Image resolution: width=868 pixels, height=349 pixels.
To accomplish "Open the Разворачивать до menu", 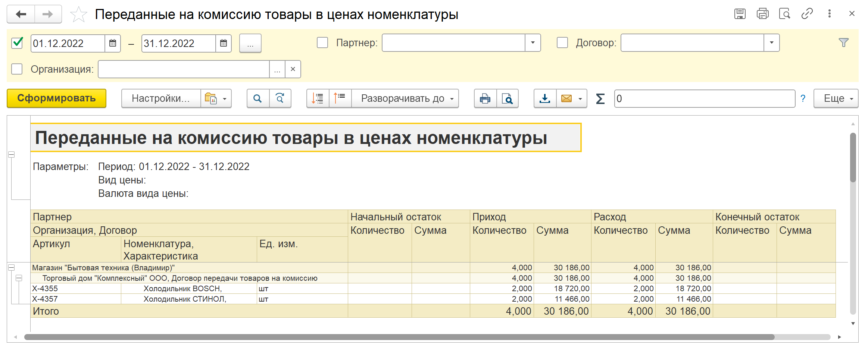I will tap(405, 98).
